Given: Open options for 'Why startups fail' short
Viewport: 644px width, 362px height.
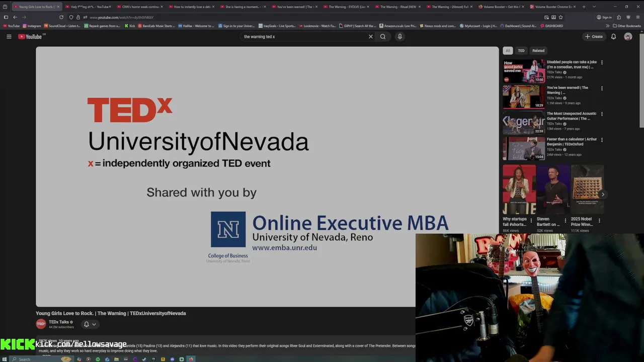Looking at the screenshot, I should point(531,220).
